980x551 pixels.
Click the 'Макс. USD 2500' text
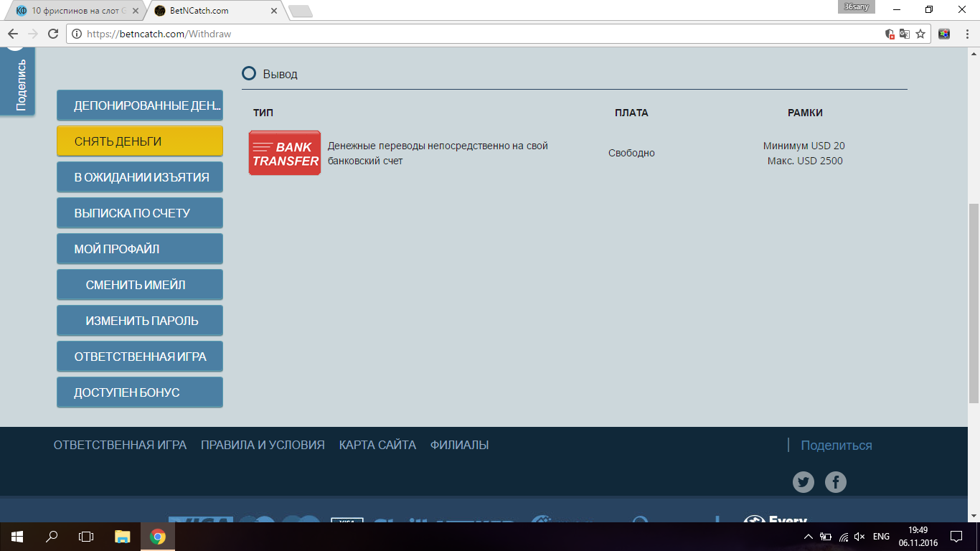coord(805,161)
